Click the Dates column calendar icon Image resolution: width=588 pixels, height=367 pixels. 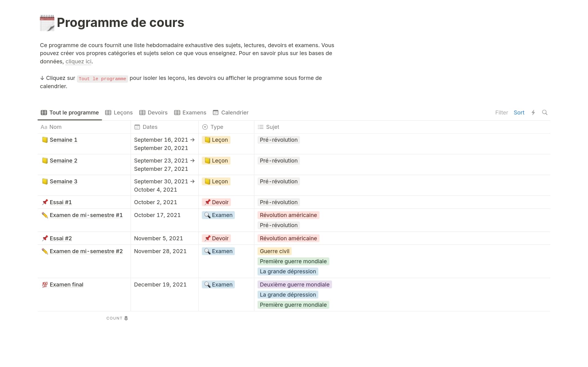point(137,127)
